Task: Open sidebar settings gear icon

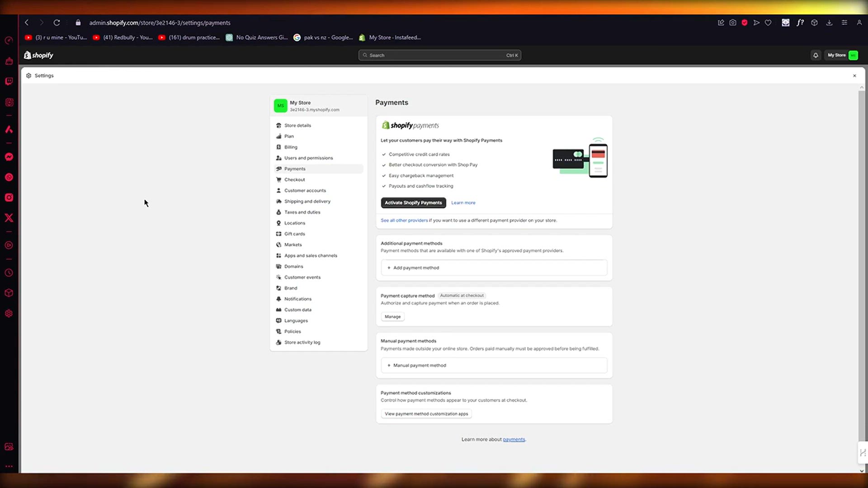Action: (9, 314)
